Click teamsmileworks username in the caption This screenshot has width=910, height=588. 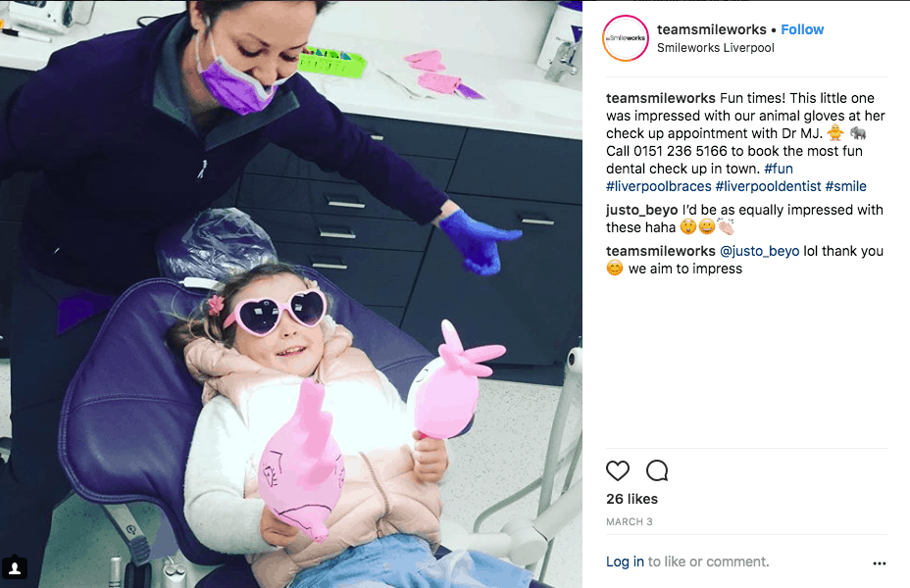click(661, 98)
